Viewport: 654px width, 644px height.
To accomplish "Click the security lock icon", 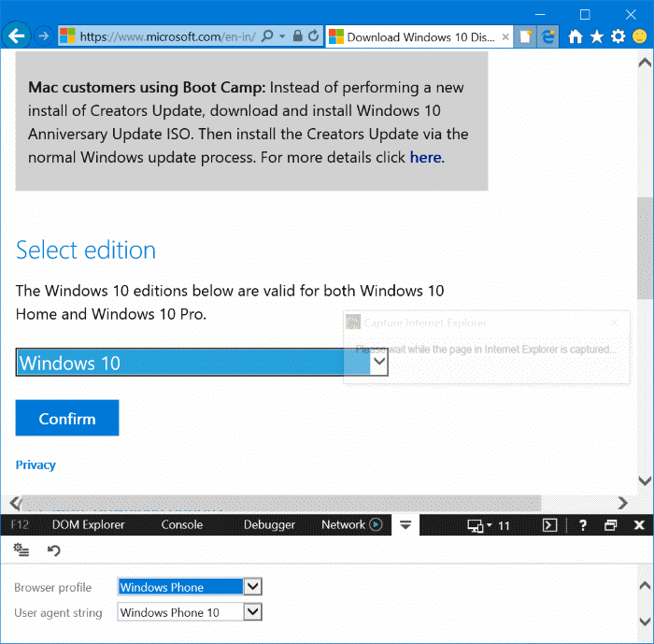I will pyautogui.click(x=297, y=36).
